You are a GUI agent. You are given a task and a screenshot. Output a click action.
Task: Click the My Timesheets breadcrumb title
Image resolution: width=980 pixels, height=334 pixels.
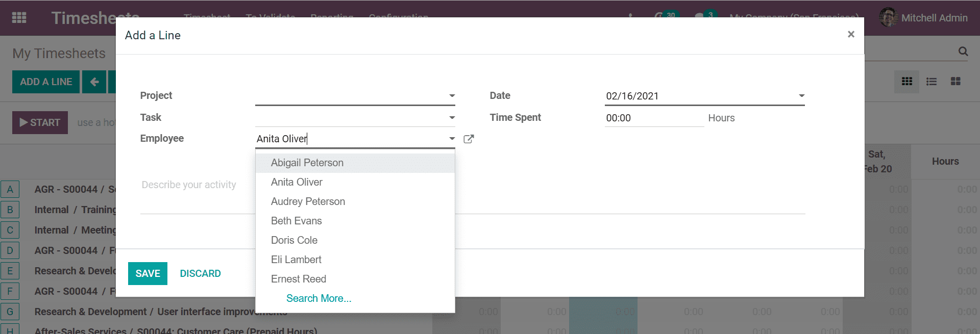[x=59, y=53]
